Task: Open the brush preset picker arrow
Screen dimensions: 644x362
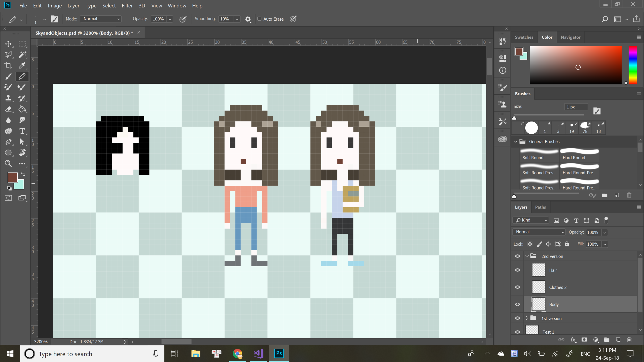Action: coord(44,19)
